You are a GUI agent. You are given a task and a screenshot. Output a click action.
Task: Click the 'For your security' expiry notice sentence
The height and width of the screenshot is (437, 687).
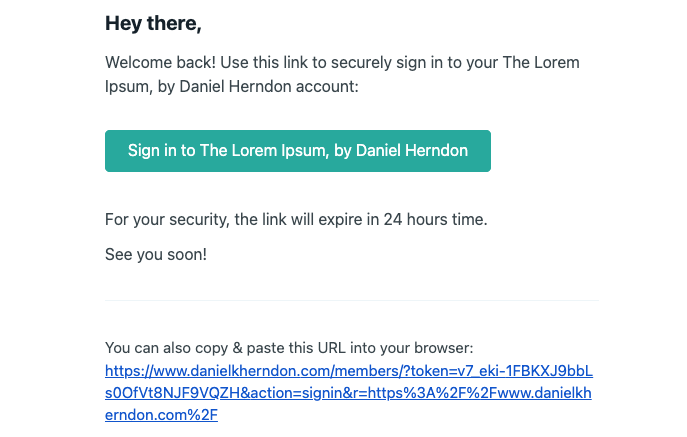pyautogui.click(x=296, y=219)
